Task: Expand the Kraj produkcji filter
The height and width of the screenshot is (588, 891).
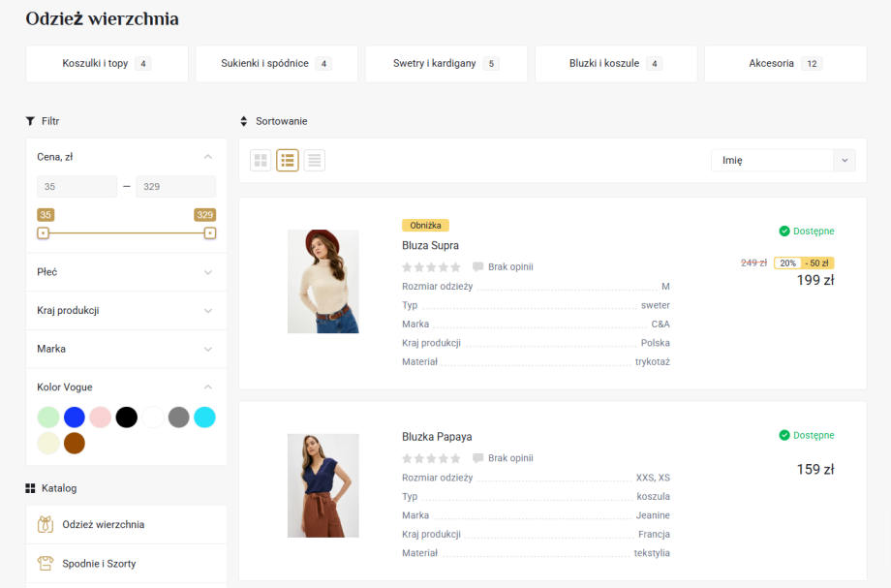Action: coord(126,311)
